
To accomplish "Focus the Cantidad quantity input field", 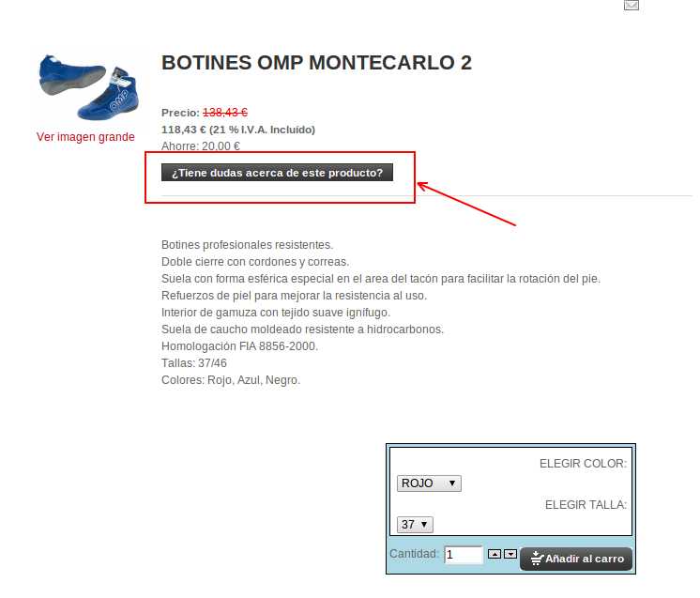I will [464, 555].
